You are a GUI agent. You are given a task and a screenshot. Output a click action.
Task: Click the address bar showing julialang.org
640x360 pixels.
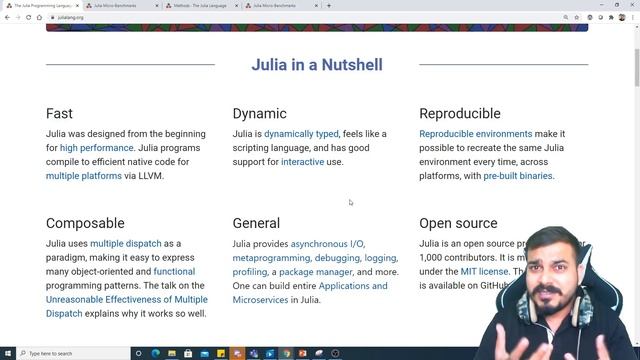point(306,18)
